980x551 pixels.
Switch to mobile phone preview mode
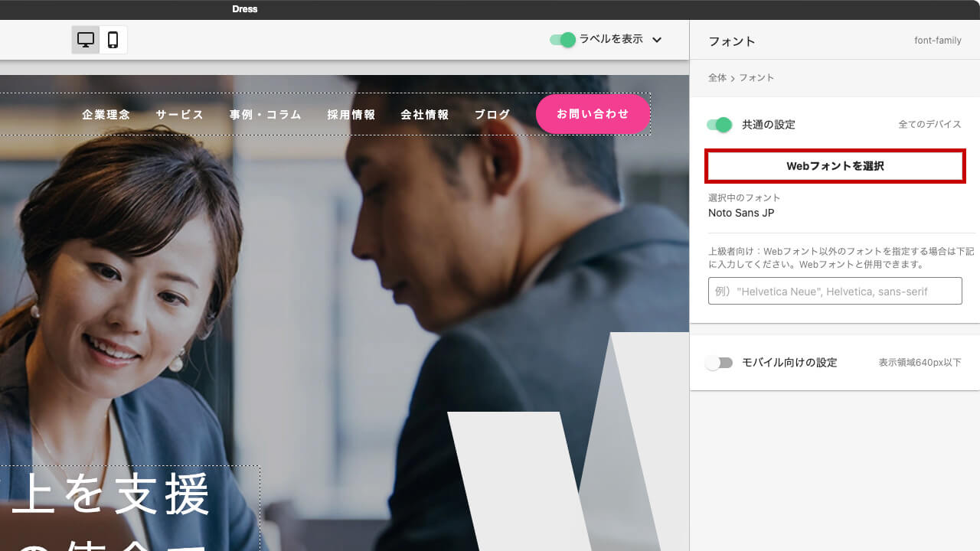point(113,40)
